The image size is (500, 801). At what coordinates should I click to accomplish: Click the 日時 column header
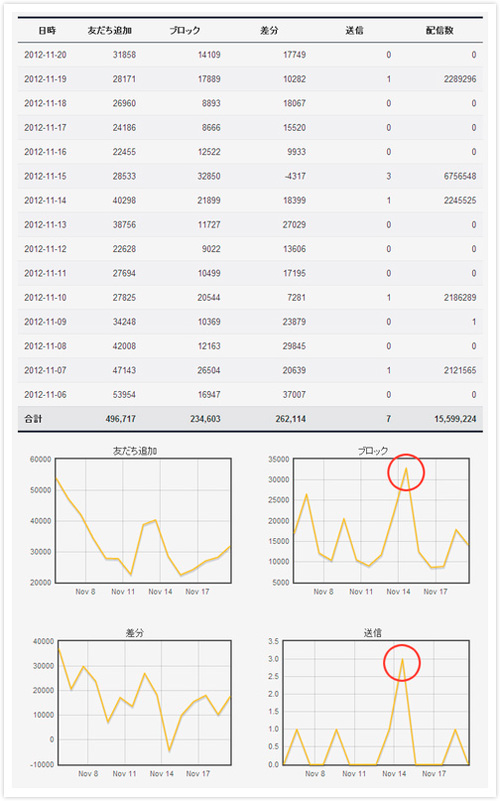pos(47,31)
